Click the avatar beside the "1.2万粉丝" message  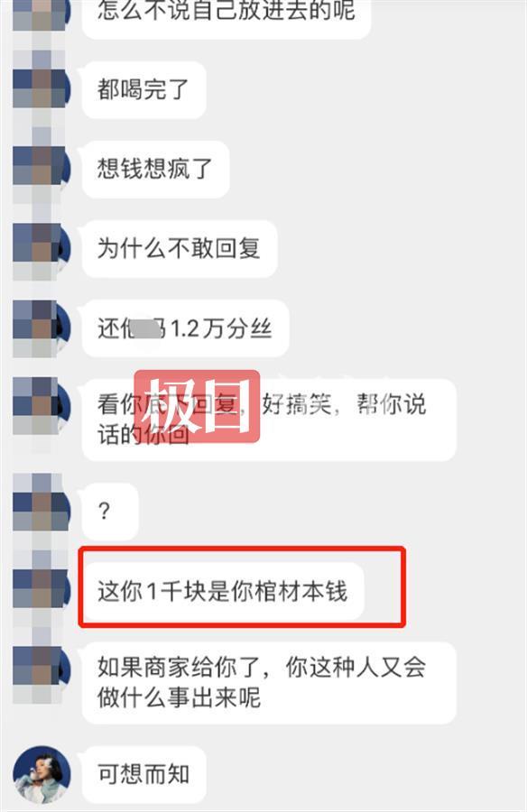coord(42,328)
